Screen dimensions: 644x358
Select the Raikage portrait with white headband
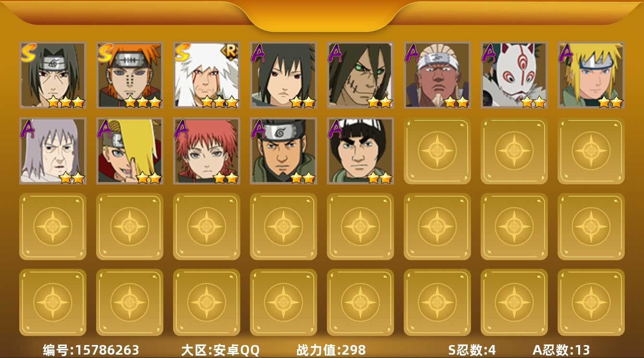coord(437,75)
